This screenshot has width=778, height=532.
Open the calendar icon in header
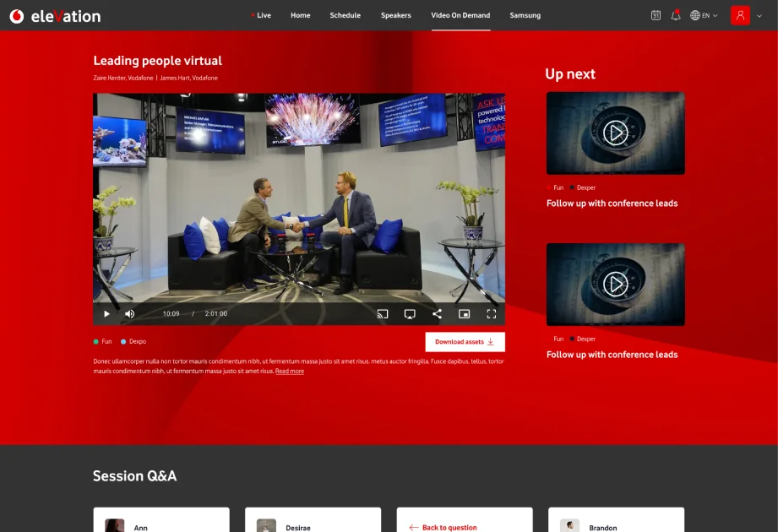pos(656,15)
